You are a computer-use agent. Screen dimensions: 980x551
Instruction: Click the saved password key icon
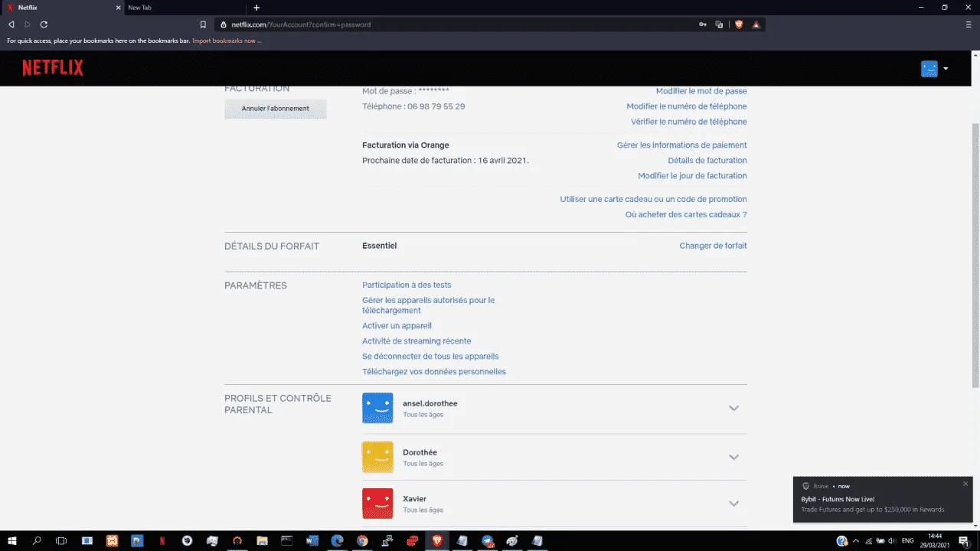click(703, 24)
